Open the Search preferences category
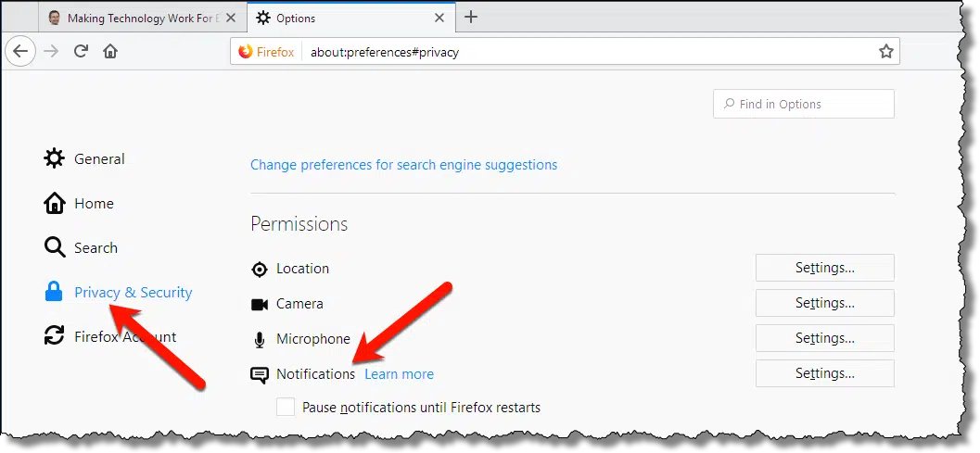 coord(81,248)
